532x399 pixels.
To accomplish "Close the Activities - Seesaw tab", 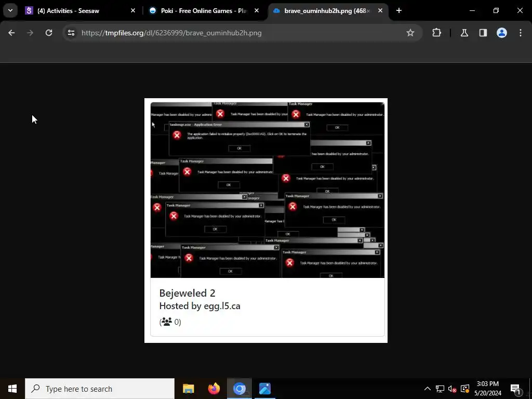I will click(x=133, y=11).
